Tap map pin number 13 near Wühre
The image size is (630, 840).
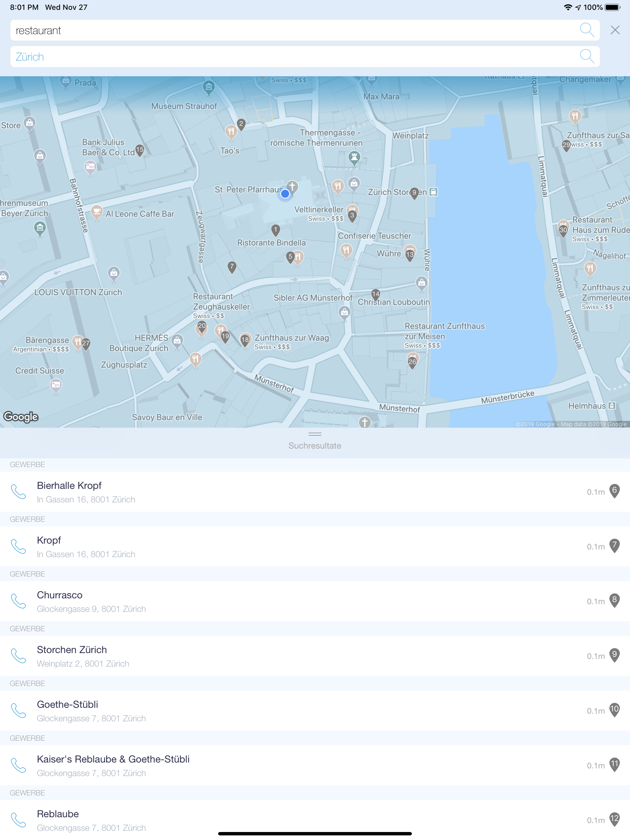pos(410,256)
